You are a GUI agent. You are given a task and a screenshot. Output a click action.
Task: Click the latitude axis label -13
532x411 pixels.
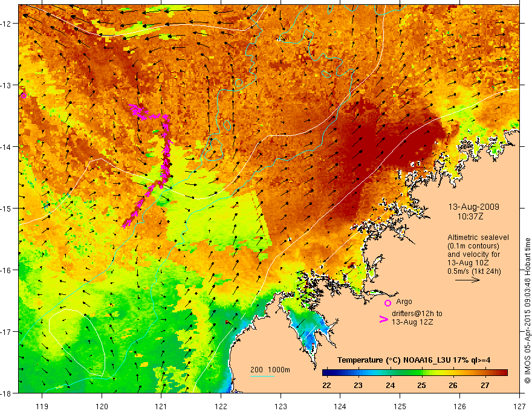pos(6,85)
